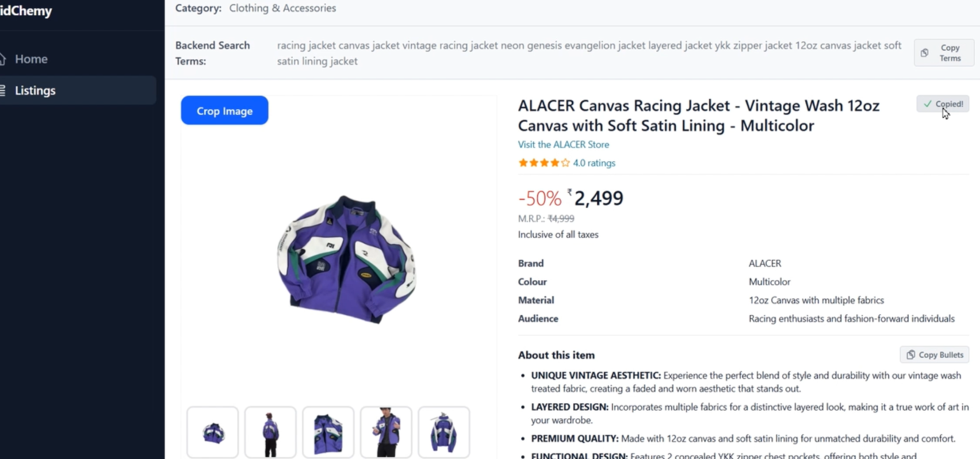Click the ALACER Canvas Racing Jacket title
980x459 pixels.
tap(699, 116)
